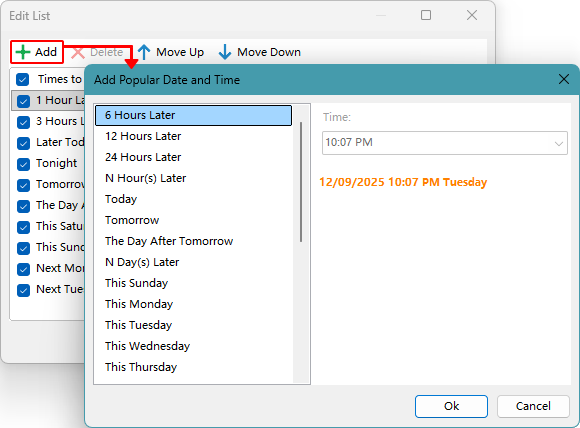Screen dimensions: 580x428
Task: Click the Cancel button
Action: point(533,406)
